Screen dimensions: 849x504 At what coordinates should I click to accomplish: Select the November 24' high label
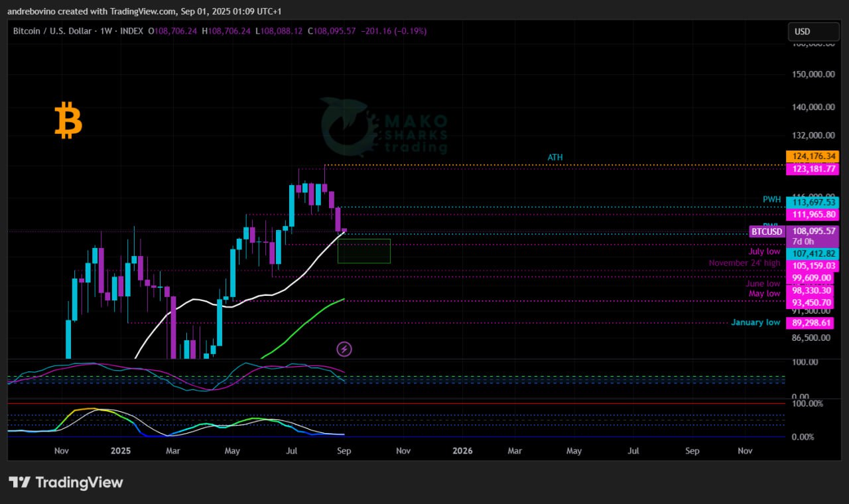click(x=744, y=263)
